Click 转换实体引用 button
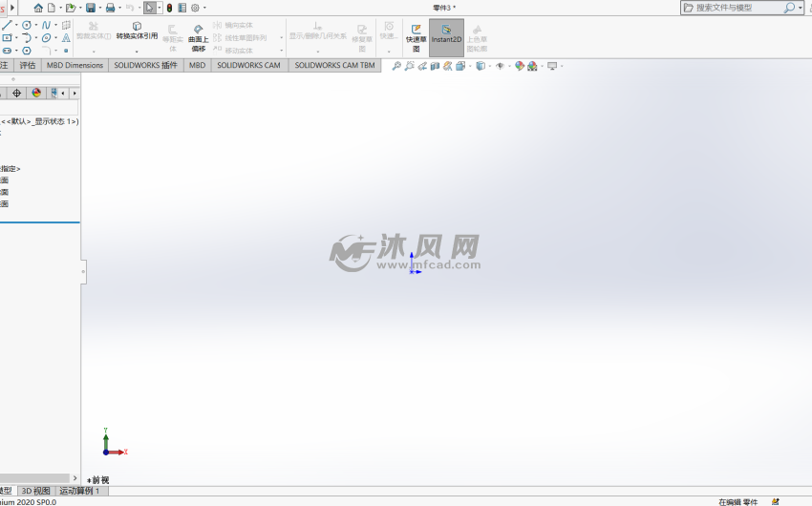The image size is (812, 506). [137, 30]
